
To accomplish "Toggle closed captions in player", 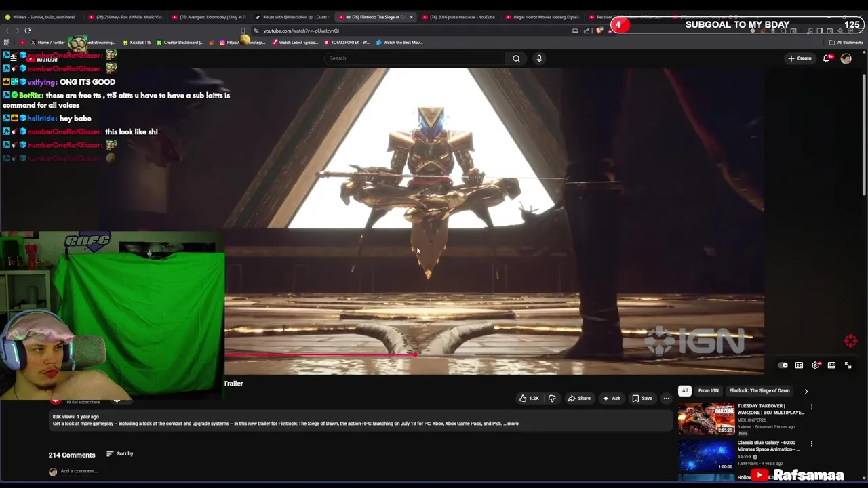I will (x=799, y=365).
